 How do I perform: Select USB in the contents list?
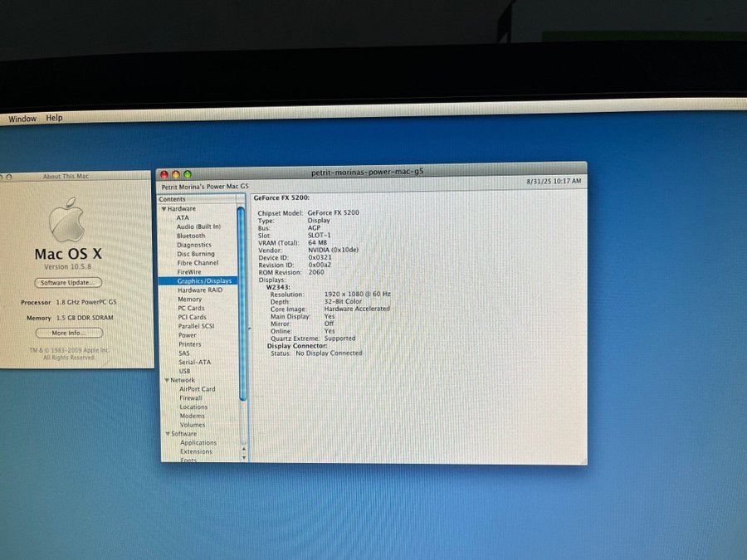pyautogui.click(x=184, y=372)
